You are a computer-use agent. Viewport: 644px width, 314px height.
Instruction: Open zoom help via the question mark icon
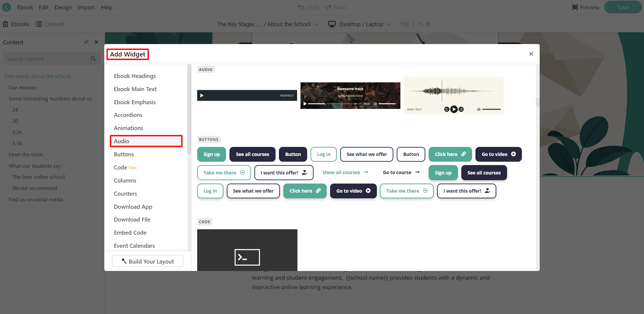(427, 24)
